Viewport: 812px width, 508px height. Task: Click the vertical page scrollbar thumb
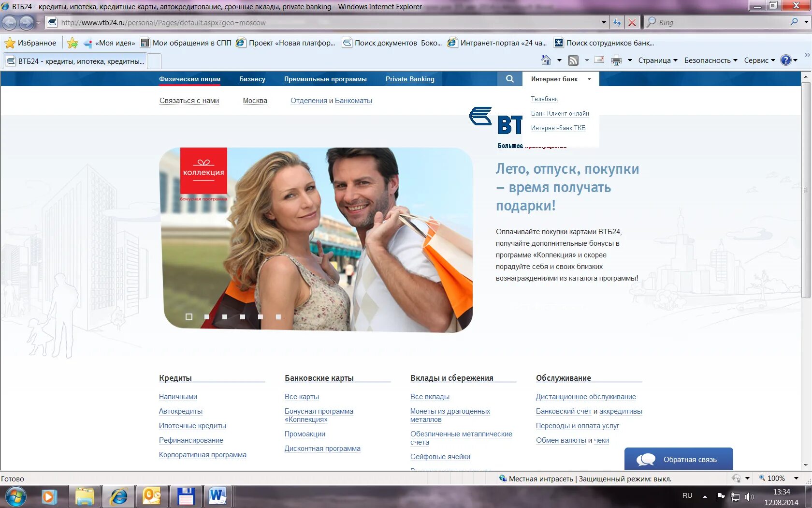coord(806,190)
